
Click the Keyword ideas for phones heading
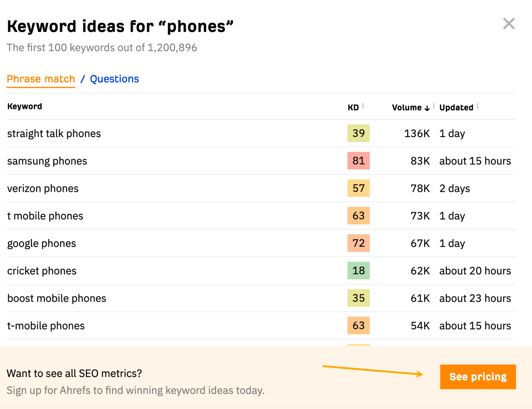(120, 25)
